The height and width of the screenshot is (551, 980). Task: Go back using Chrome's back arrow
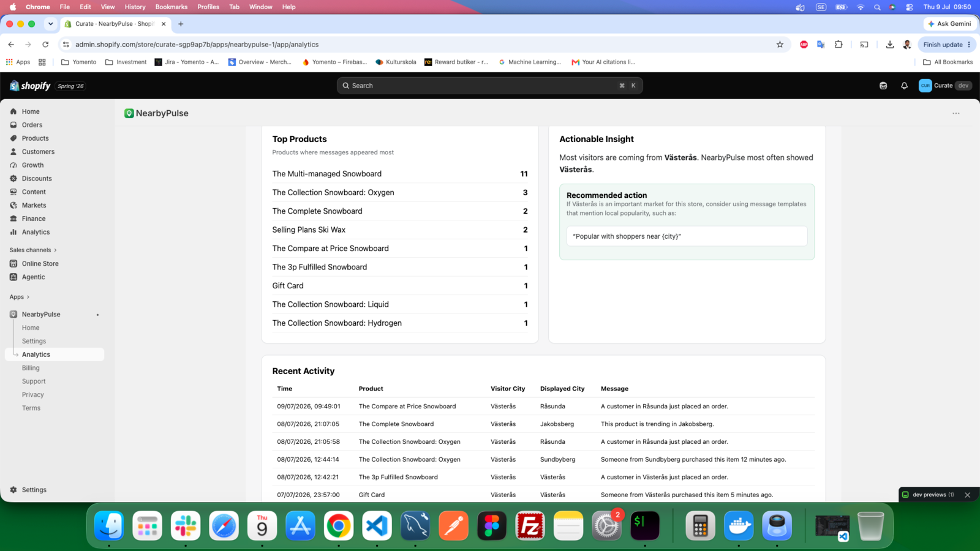click(x=11, y=45)
